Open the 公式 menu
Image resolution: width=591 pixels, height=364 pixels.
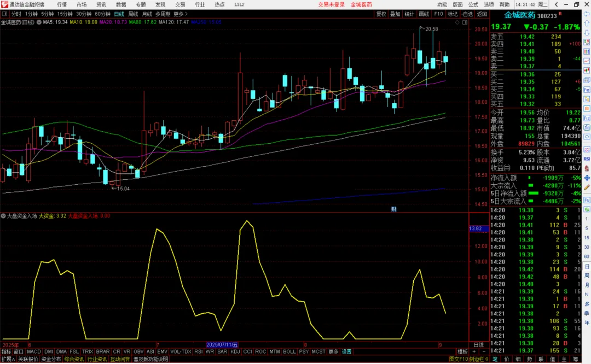click(473, 4)
